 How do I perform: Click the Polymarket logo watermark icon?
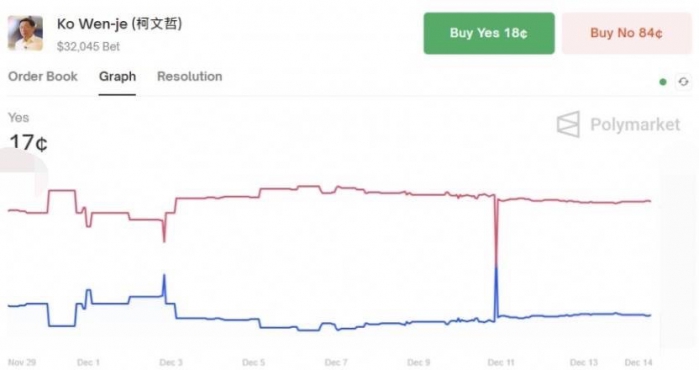[568, 124]
